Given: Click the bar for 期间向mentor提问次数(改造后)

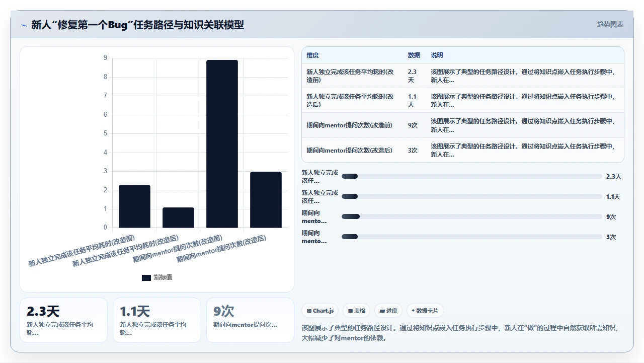Looking at the screenshot, I should coord(266,200).
